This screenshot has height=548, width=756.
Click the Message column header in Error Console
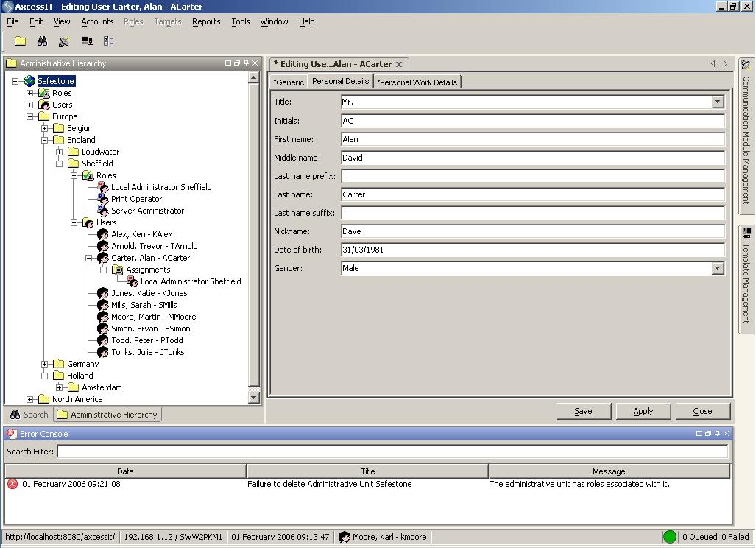pos(609,471)
